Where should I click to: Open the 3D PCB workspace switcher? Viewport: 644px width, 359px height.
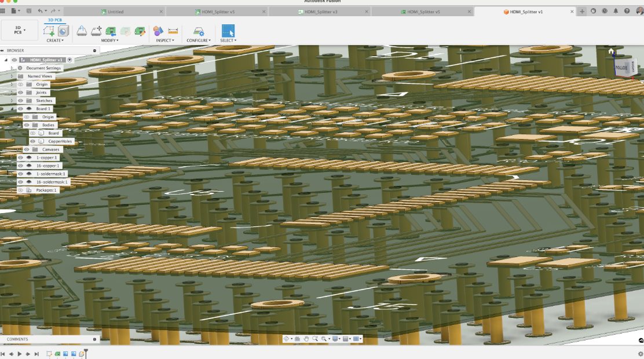pyautogui.click(x=20, y=31)
